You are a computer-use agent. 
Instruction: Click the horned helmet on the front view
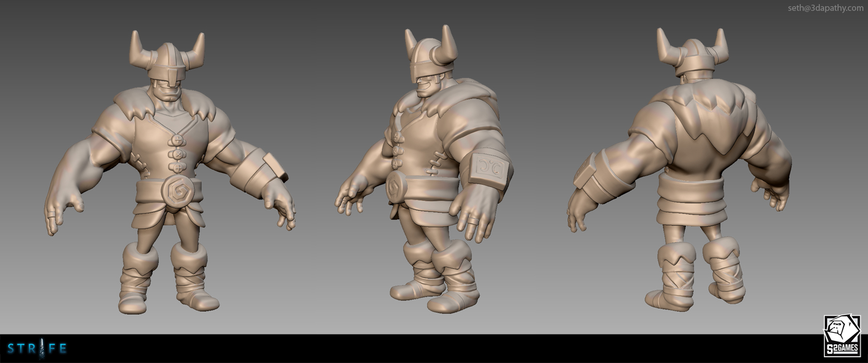[167, 60]
